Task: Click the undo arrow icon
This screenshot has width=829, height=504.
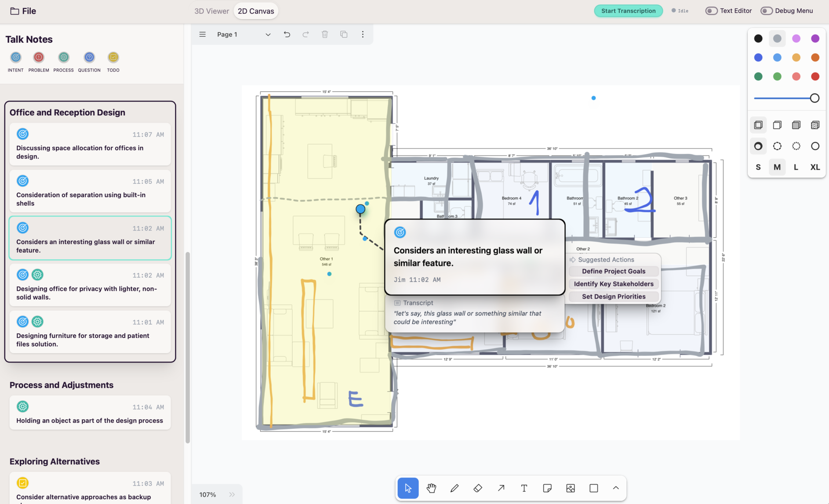Action: (x=287, y=34)
